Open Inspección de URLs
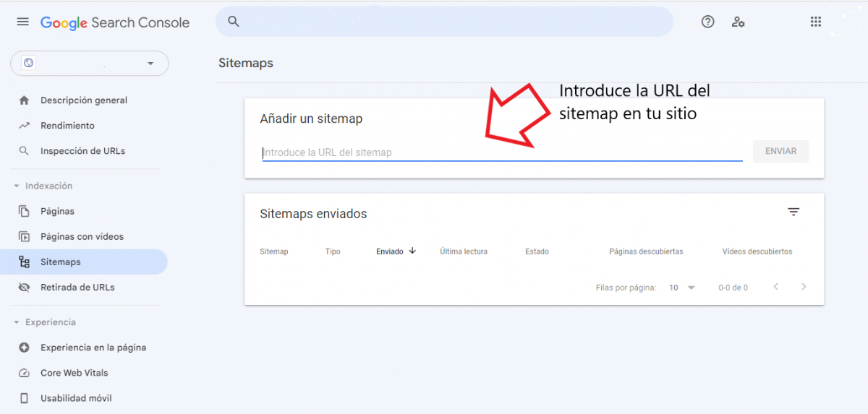868x414 pixels. 82,151
